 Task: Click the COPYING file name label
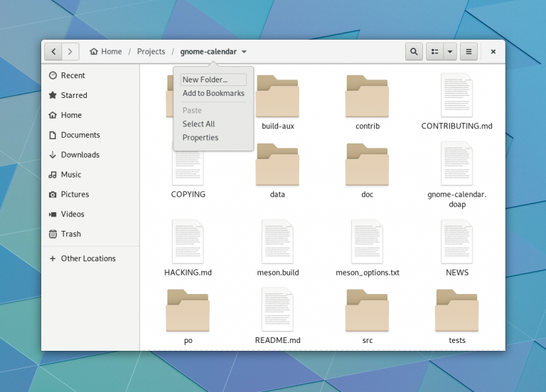click(x=188, y=195)
